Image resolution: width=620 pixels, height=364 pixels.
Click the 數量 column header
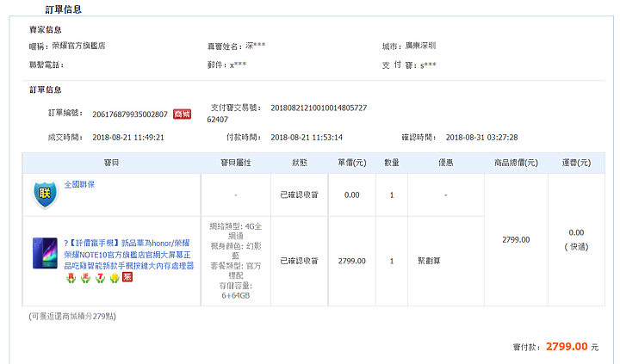392,163
